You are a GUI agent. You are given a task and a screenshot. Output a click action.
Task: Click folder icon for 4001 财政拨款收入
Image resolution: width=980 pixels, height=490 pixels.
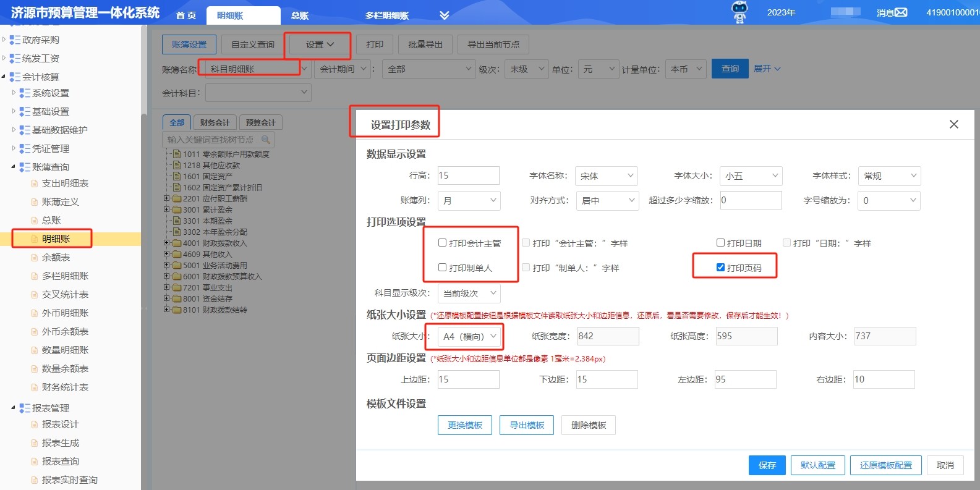tap(177, 243)
